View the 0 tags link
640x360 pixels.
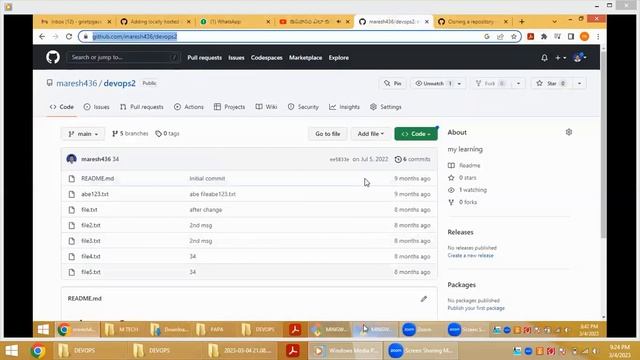(167, 133)
